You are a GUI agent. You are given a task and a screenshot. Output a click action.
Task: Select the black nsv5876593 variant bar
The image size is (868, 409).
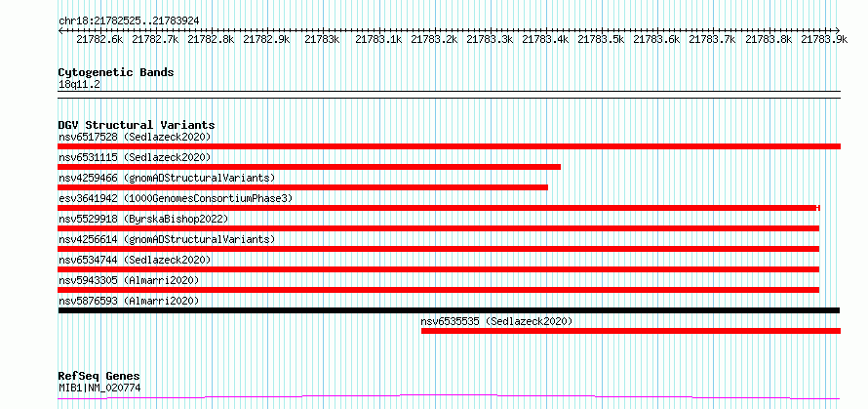tap(449, 310)
